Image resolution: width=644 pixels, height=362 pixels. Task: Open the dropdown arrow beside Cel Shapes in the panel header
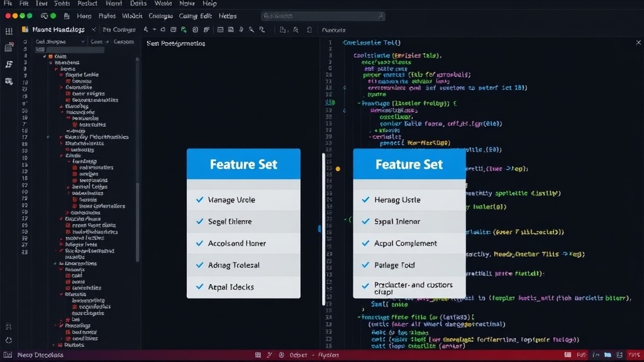pos(82,41)
